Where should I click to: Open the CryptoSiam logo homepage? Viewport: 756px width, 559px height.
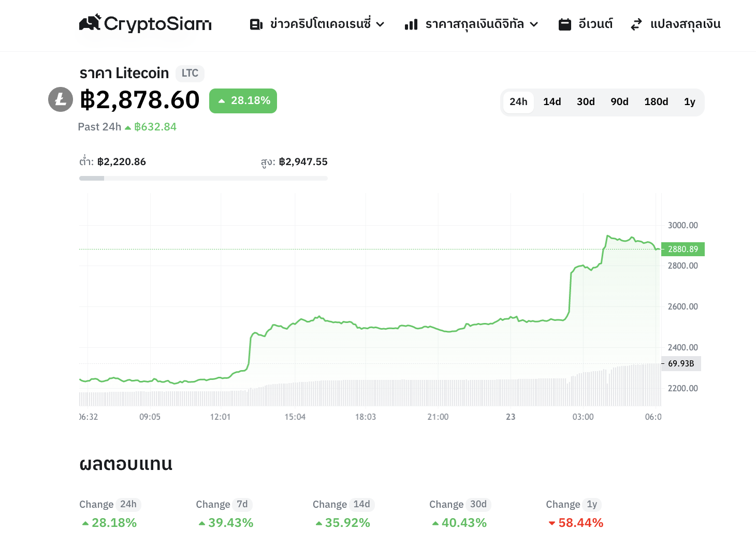[146, 23]
